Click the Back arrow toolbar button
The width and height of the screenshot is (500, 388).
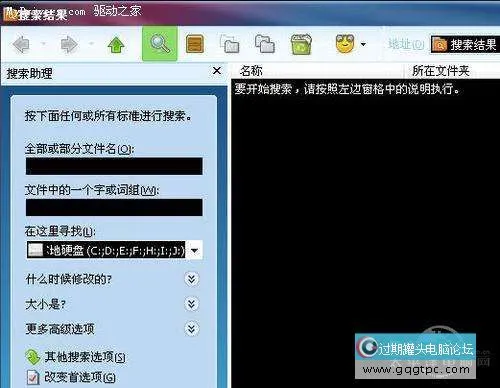(x=21, y=44)
